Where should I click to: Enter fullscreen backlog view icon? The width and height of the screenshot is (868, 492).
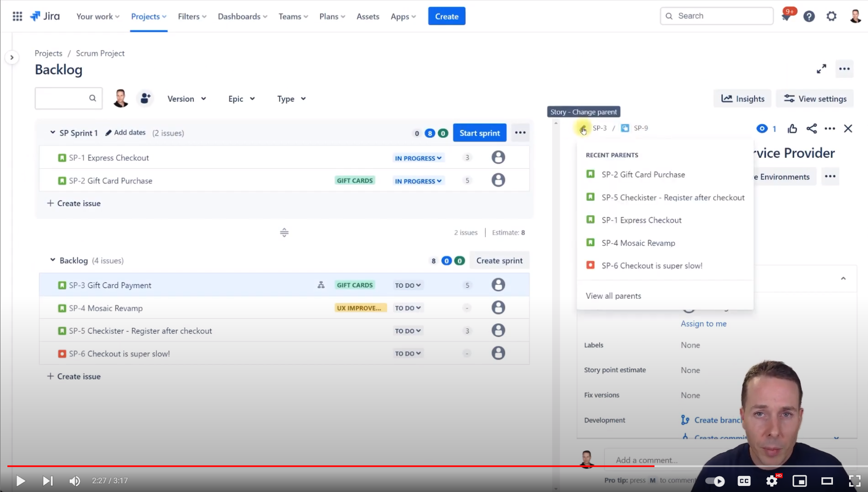pyautogui.click(x=821, y=69)
